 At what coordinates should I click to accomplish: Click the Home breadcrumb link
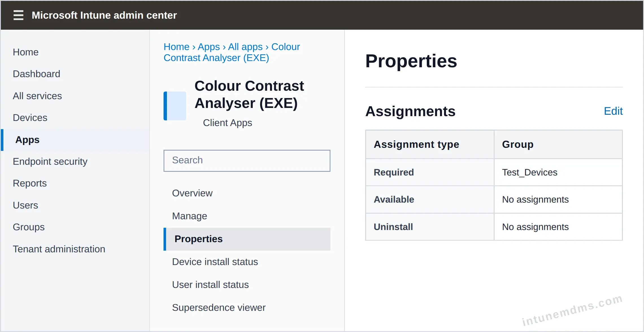[177, 47]
